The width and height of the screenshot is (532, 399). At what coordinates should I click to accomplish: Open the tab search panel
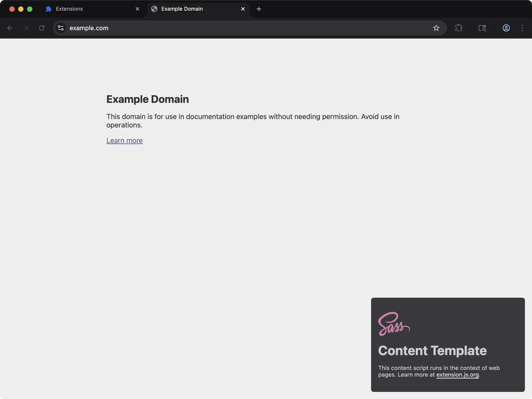point(482,28)
